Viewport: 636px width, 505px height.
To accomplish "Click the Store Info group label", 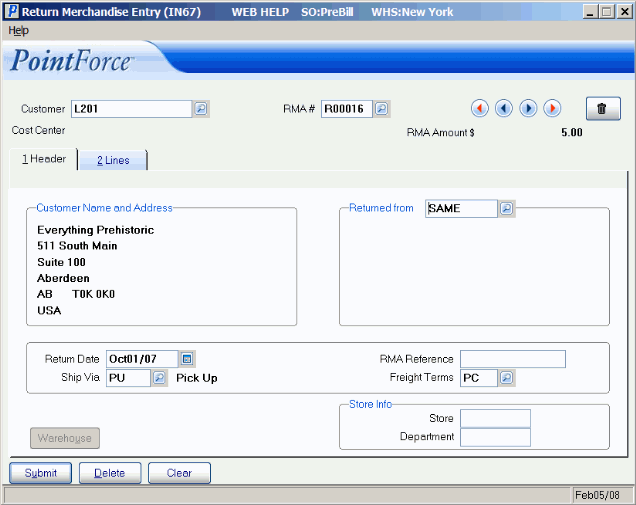I will coord(371,404).
